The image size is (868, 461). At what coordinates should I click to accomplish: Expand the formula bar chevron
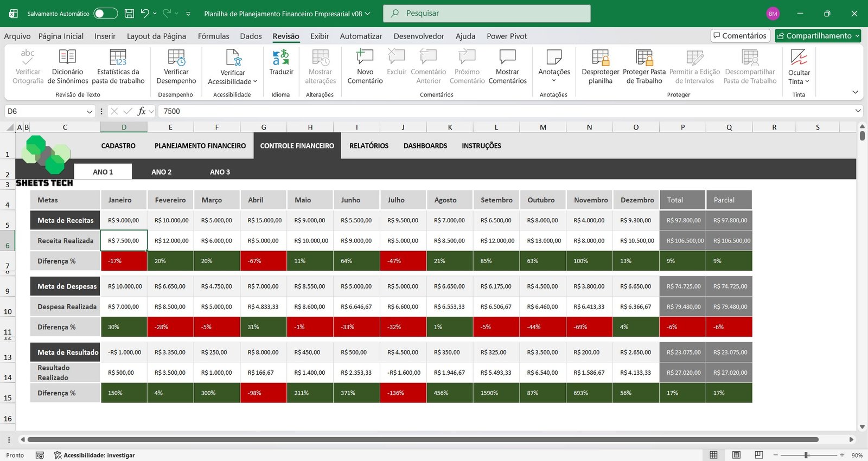(x=858, y=111)
